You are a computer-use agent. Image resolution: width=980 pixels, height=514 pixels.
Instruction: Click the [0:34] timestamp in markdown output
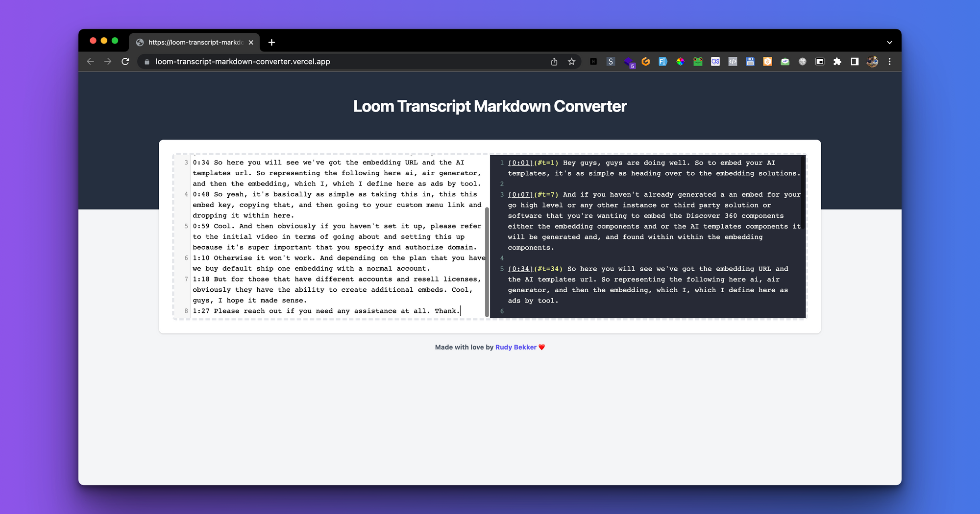point(520,269)
